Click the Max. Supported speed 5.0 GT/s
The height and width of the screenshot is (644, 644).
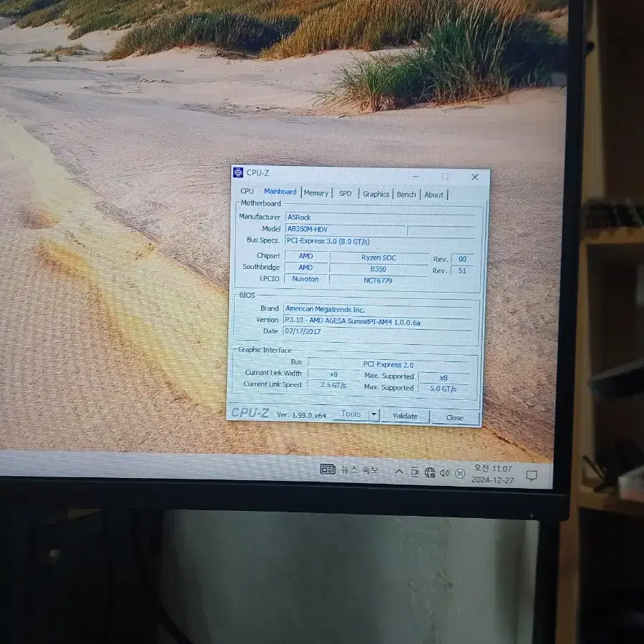tap(443, 388)
